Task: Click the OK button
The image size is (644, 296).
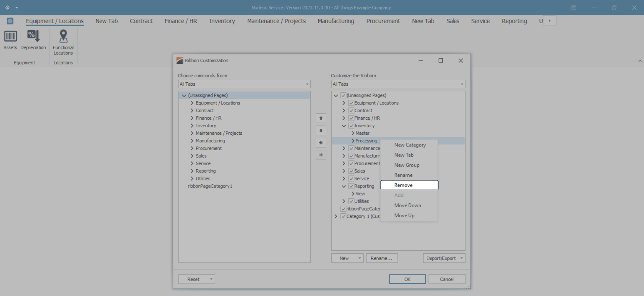Action: click(x=408, y=279)
